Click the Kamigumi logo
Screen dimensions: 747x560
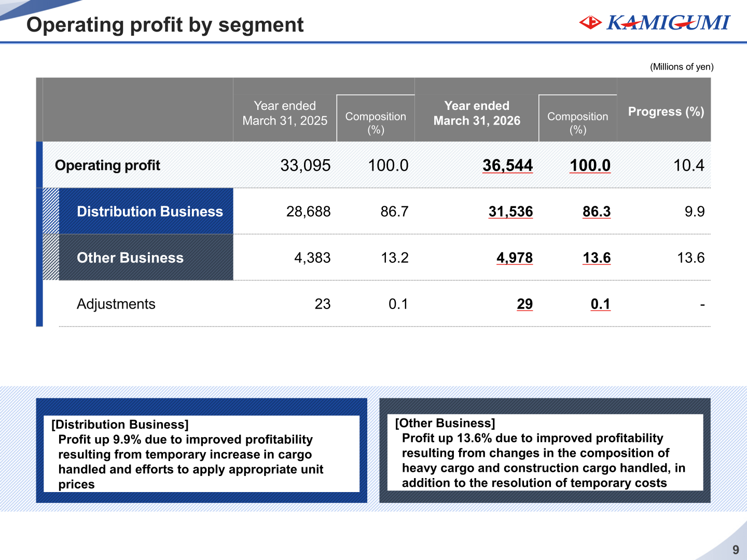tap(654, 23)
